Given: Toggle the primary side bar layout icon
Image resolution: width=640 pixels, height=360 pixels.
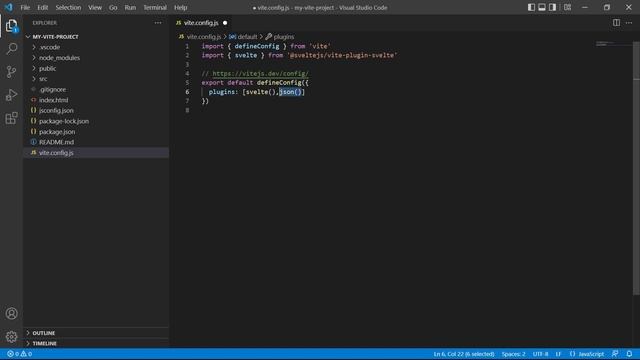Looking at the screenshot, I should [531, 7].
